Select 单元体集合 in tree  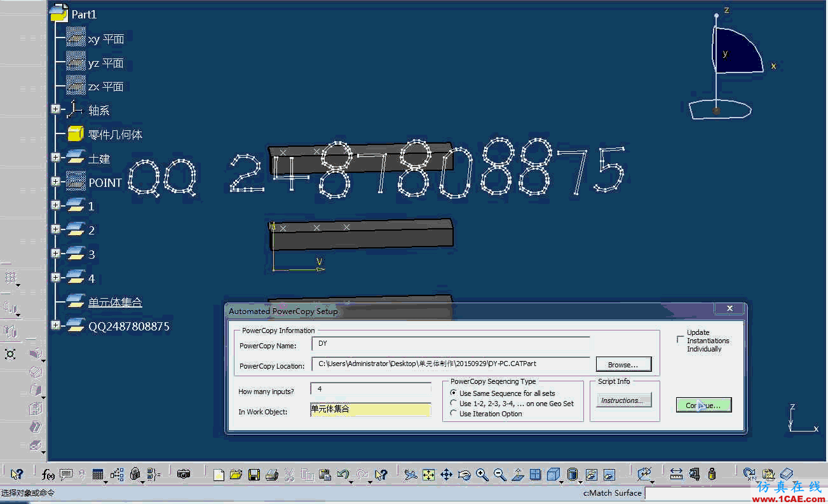[x=115, y=302]
